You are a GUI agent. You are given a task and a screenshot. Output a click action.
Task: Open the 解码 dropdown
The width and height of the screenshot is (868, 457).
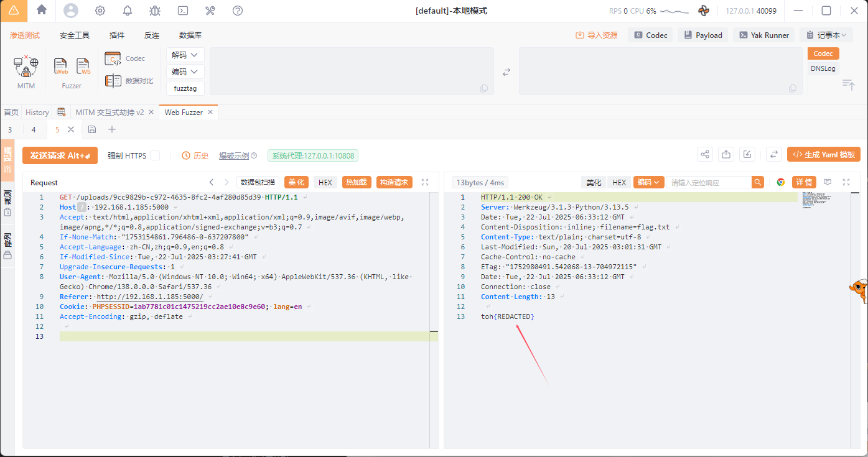[x=185, y=55]
